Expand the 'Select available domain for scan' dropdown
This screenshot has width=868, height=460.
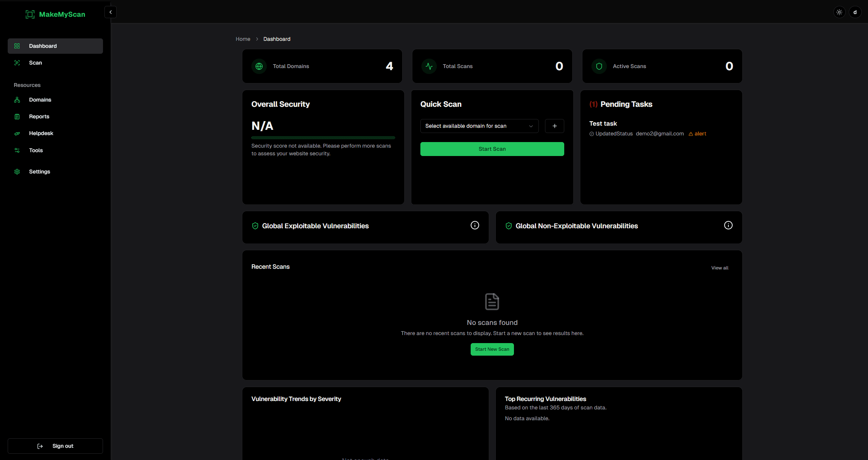(479, 126)
